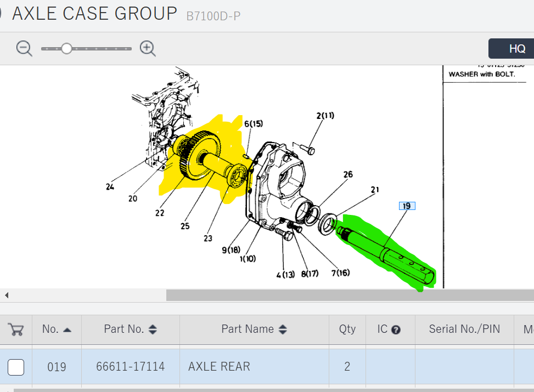
Task: Sort the table by No. column
Action: click(x=67, y=329)
